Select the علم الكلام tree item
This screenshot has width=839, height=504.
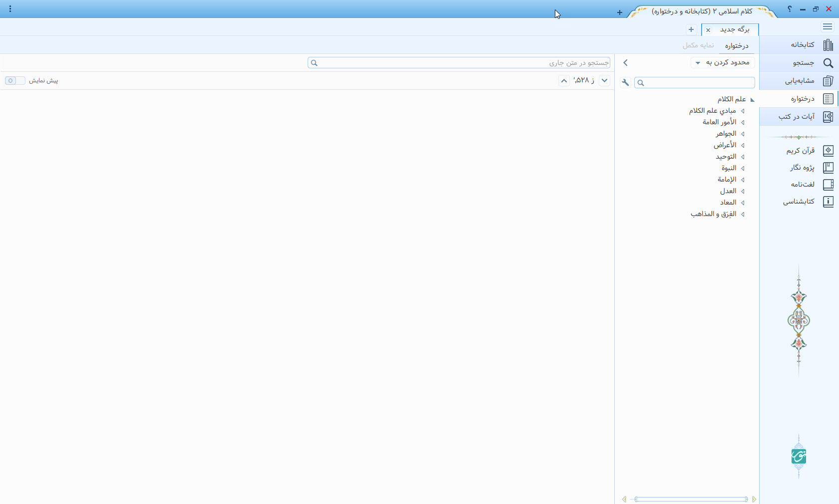pos(732,99)
